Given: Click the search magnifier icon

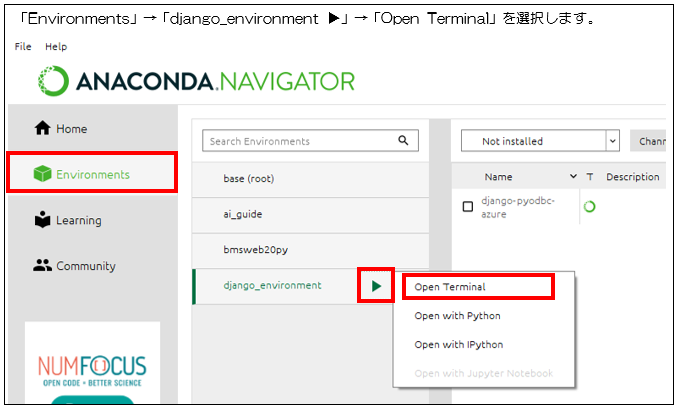Looking at the screenshot, I should tap(404, 141).
